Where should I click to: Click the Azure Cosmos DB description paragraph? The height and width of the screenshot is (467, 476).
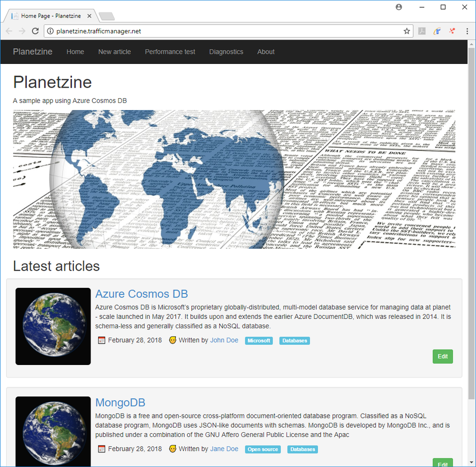273,317
